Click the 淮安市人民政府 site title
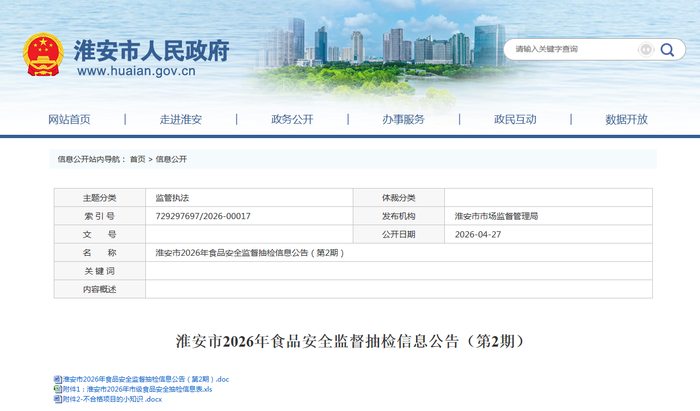The height and width of the screenshot is (411, 700). click(x=151, y=50)
